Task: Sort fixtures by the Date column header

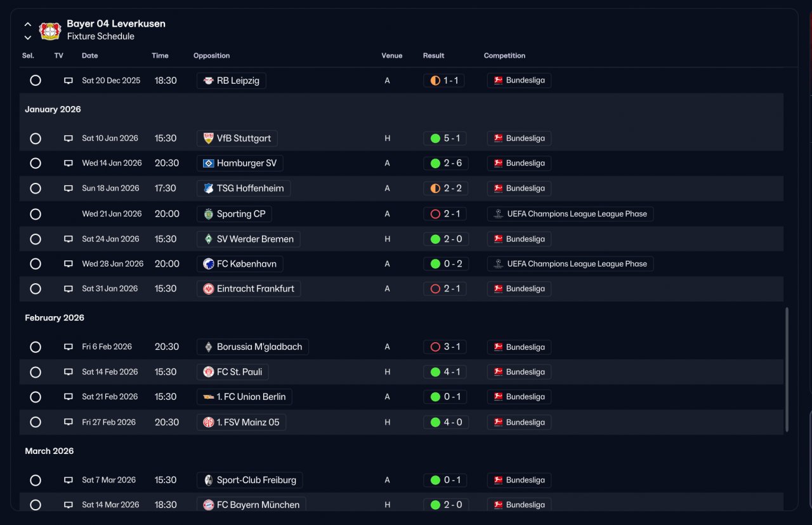Action: [90, 56]
